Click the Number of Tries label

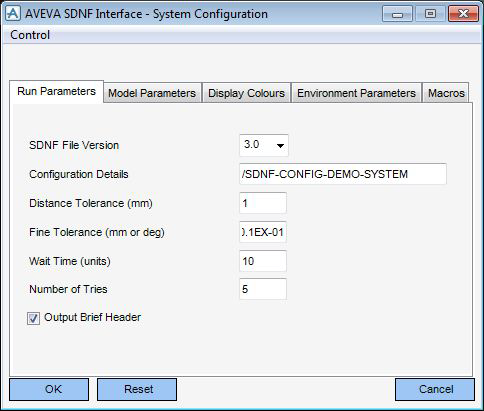tap(68, 289)
